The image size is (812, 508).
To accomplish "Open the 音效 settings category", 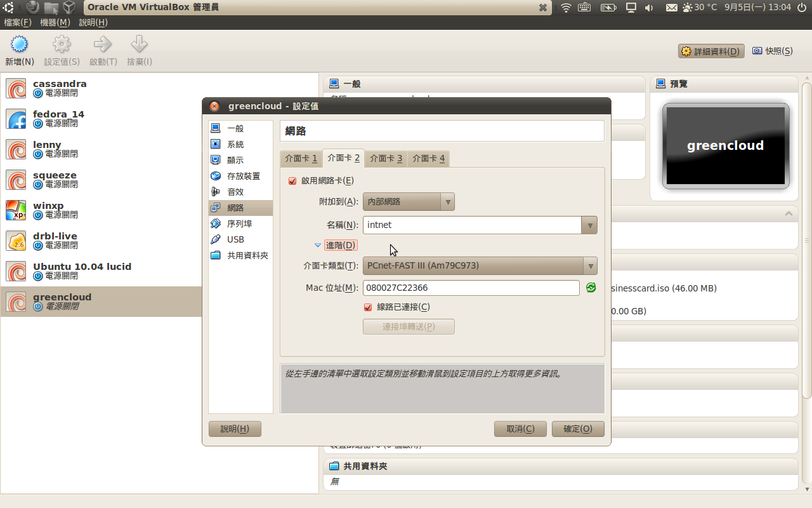I will pos(240,192).
